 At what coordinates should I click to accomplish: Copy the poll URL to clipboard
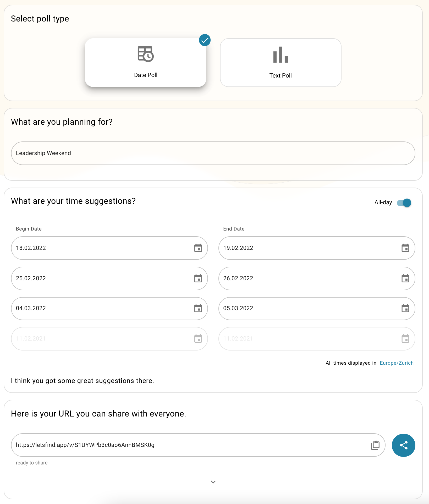(x=375, y=445)
